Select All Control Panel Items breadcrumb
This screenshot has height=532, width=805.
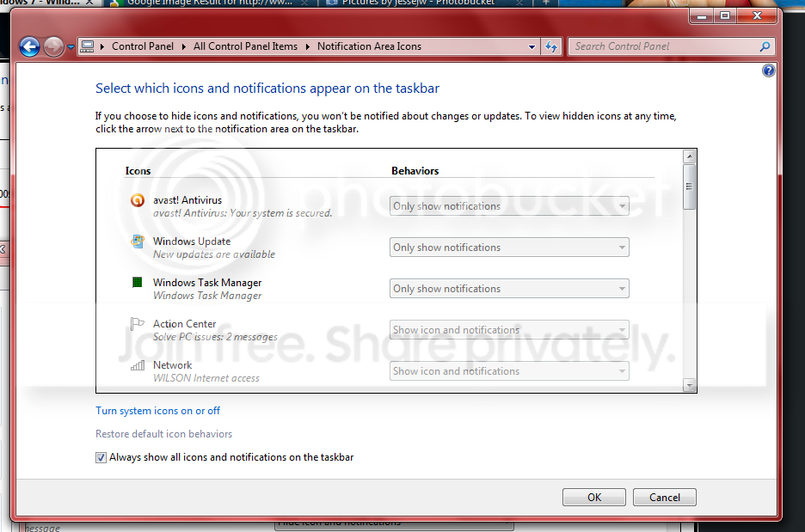tap(245, 46)
